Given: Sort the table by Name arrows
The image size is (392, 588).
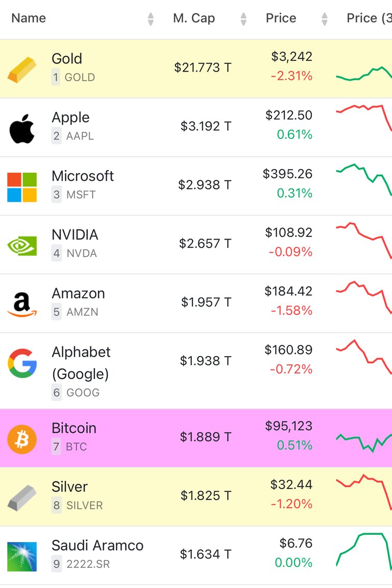Looking at the screenshot, I should [x=151, y=19].
